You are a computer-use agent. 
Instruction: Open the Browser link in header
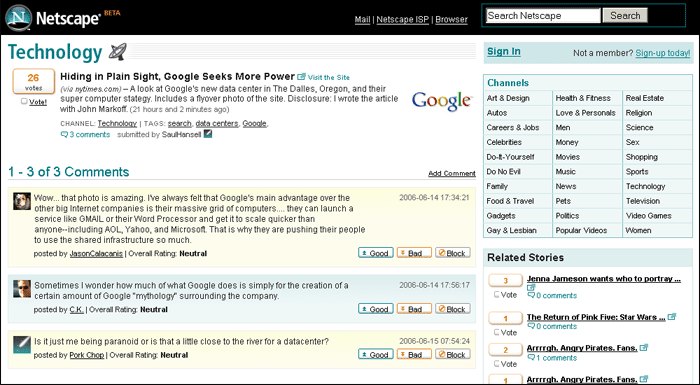(451, 20)
